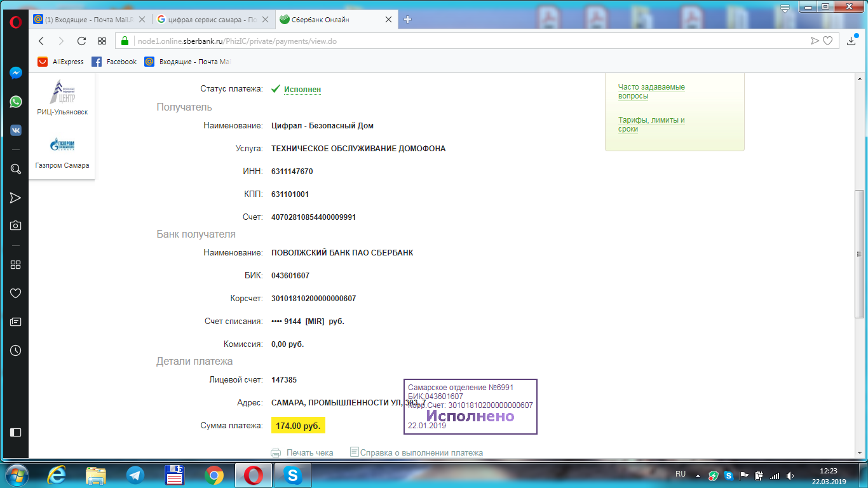868x488 pixels.
Task: Open Часто задаваемые вопросы link
Action: tap(651, 91)
